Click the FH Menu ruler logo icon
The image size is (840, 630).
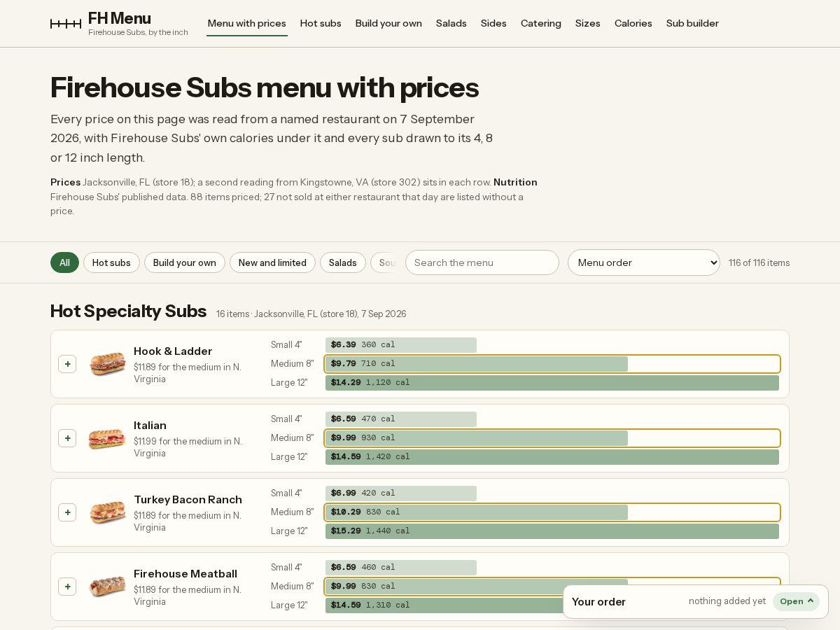click(x=66, y=24)
